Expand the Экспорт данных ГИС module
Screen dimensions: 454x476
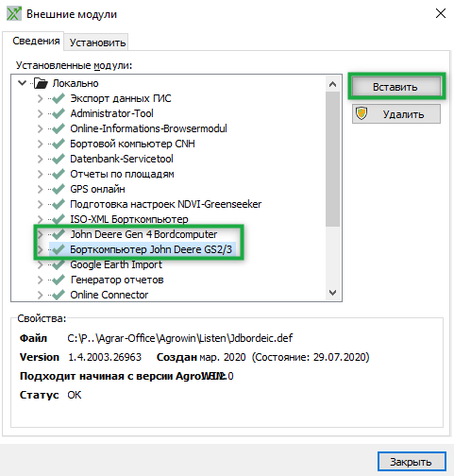(40, 98)
